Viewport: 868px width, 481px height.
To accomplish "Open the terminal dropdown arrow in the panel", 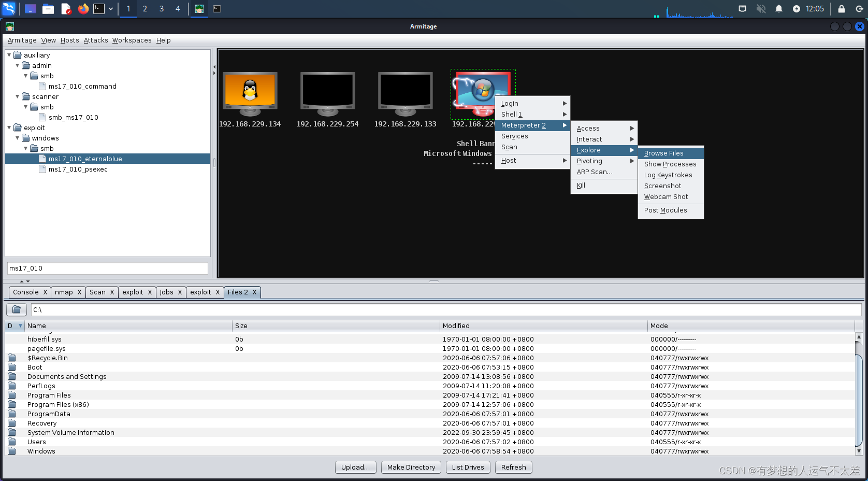I will [x=111, y=9].
